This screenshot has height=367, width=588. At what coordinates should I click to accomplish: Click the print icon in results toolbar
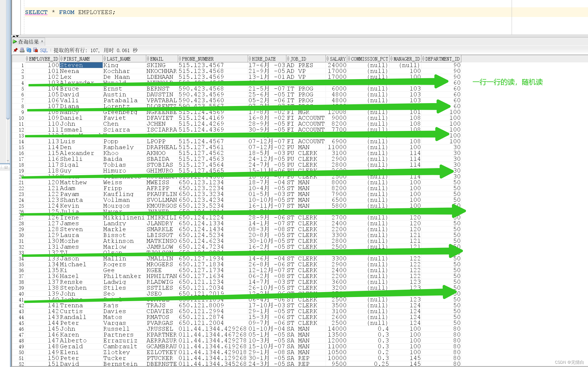[22, 50]
